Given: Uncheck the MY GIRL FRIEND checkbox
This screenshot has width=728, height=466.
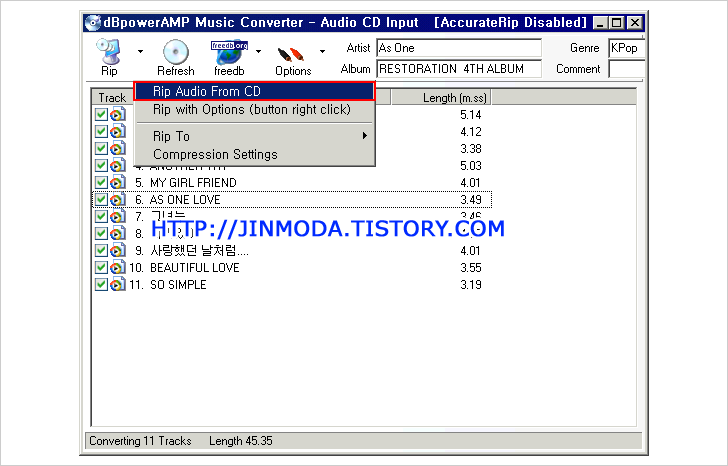Looking at the screenshot, I should click(101, 182).
